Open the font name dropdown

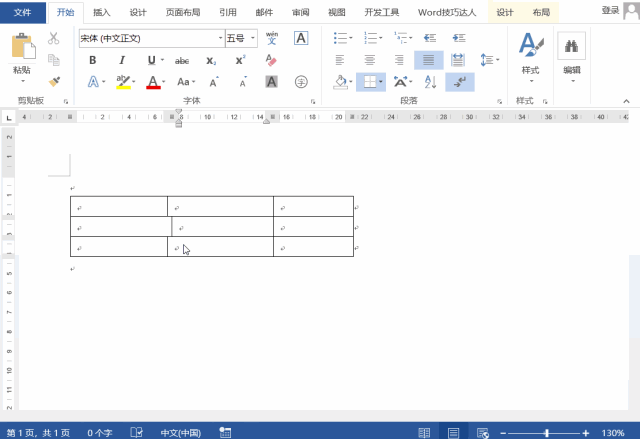pos(220,38)
